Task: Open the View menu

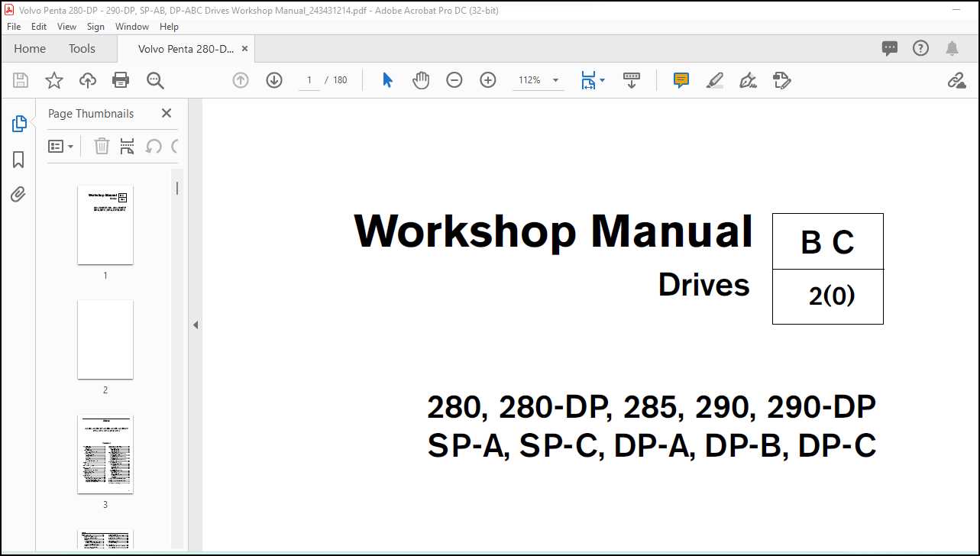Action: pos(66,26)
